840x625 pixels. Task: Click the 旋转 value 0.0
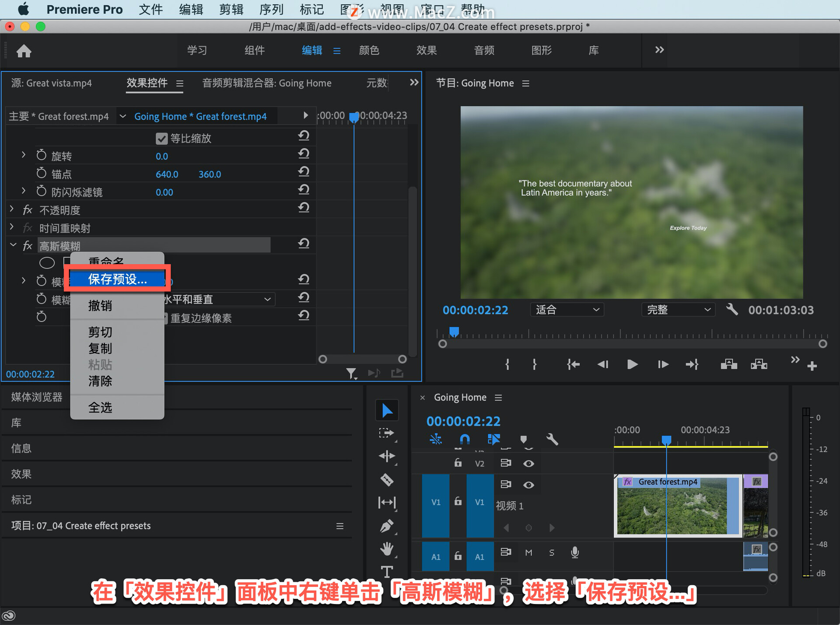pos(162,156)
